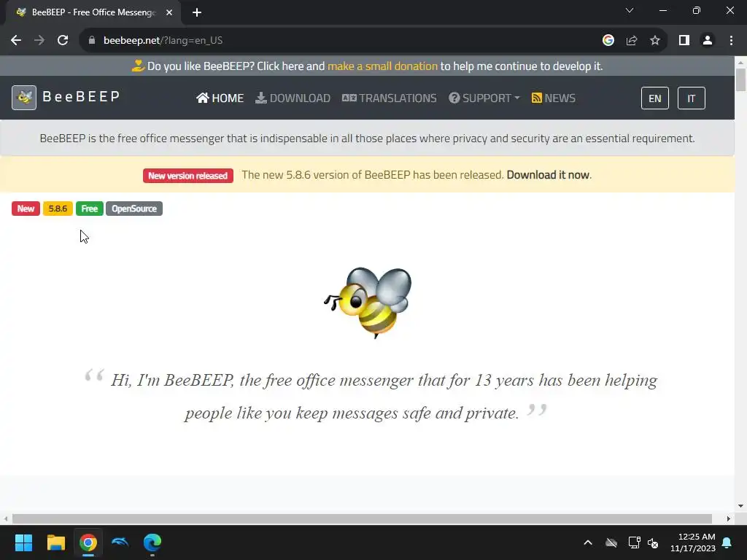The height and width of the screenshot is (560, 747).
Task: Click the large bee mascot image
Action: 368,303
